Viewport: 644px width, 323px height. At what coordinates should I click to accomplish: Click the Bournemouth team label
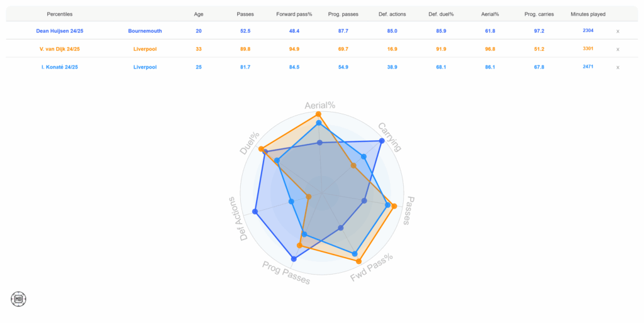[148, 31]
